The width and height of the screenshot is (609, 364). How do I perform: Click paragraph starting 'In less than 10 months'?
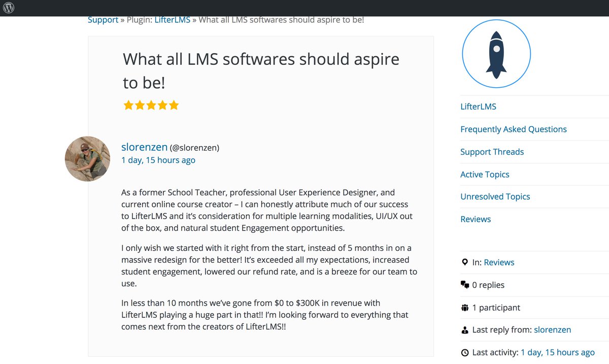(264, 315)
